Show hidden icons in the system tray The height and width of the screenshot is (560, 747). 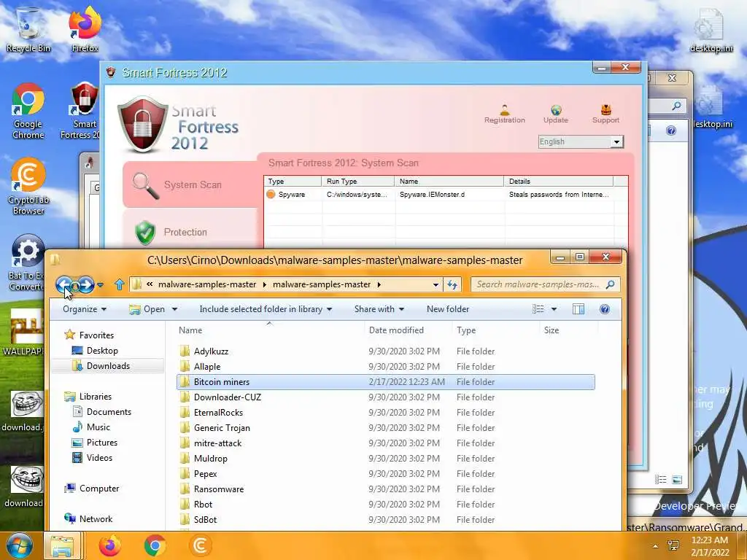[656, 546]
